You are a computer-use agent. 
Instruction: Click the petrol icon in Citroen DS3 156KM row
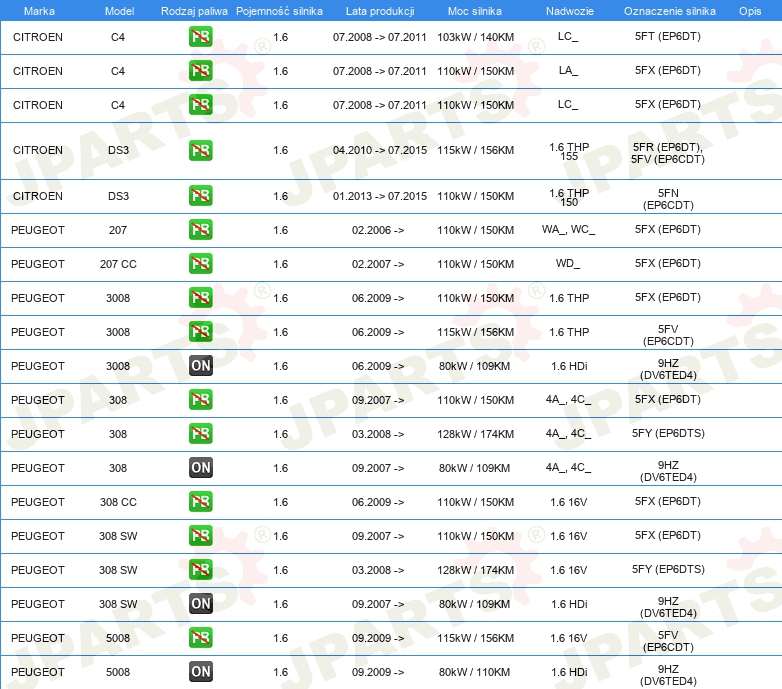tap(200, 150)
